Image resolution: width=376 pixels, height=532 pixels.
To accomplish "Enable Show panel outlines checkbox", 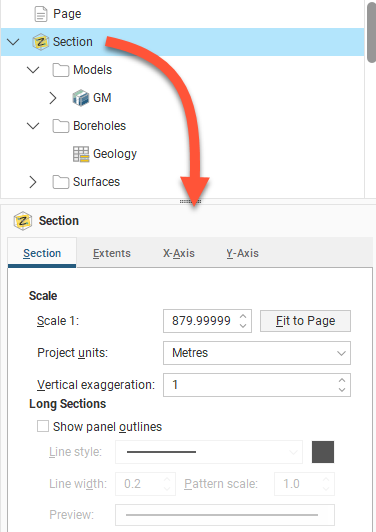I will coord(43,426).
